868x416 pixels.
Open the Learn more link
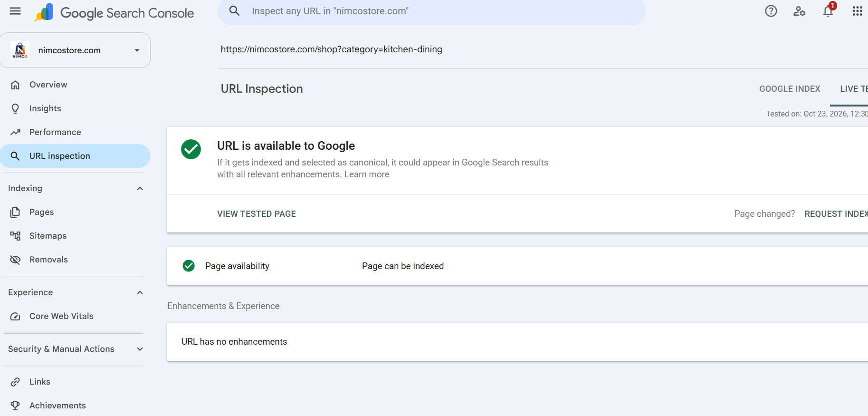point(367,174)
